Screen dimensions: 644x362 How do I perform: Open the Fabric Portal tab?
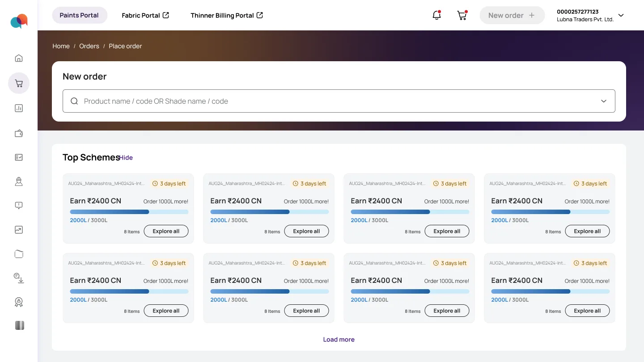(x=145, y=15)
